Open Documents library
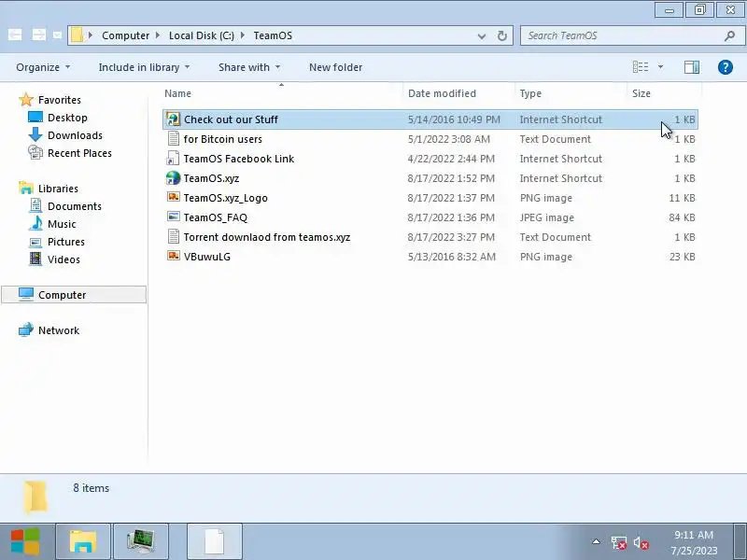747x560 pixels. (x=75, y=206)
